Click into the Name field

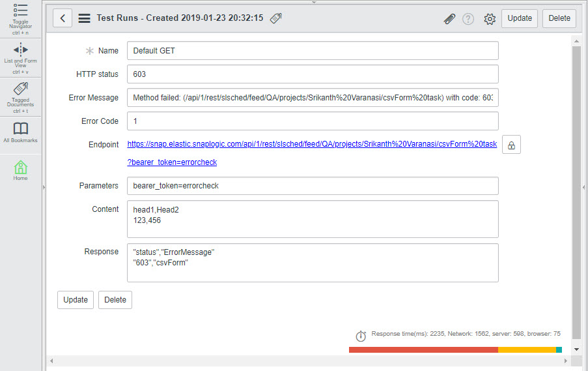point(313,51)
